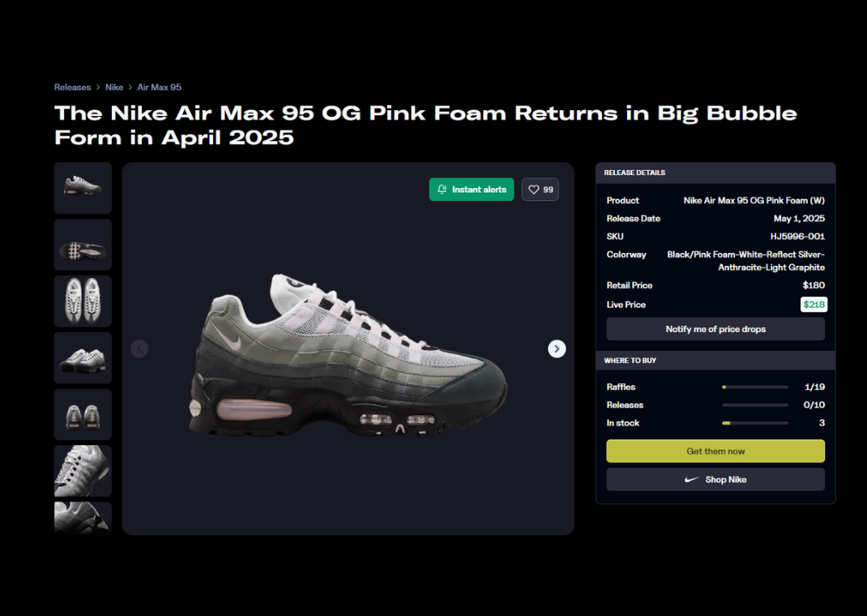Click the Releases 0/10 row
Viewport: 867px width, 616px height.
point(715,404)
